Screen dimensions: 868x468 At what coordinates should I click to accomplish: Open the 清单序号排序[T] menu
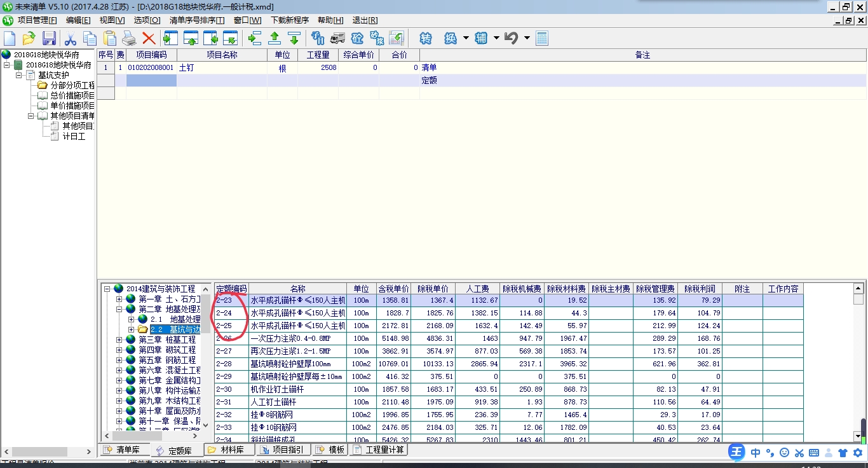point(197,20)
